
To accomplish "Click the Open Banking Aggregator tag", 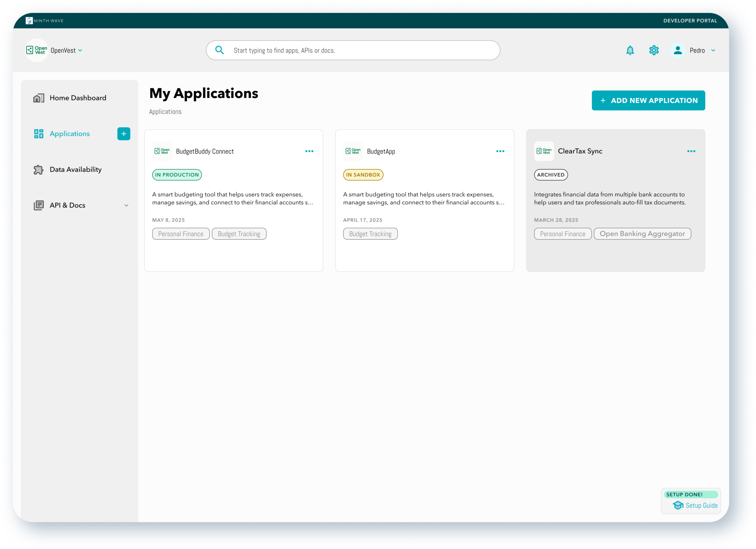I will 642,234.
